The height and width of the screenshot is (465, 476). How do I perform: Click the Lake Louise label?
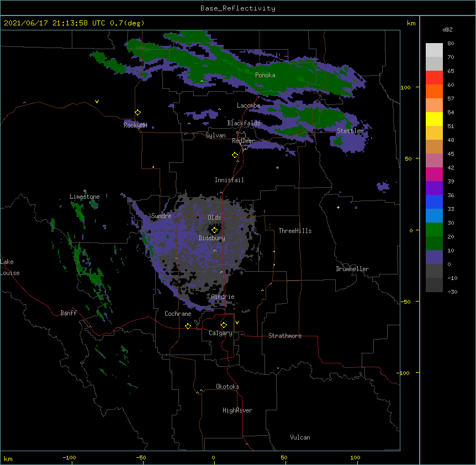point(9,267)
